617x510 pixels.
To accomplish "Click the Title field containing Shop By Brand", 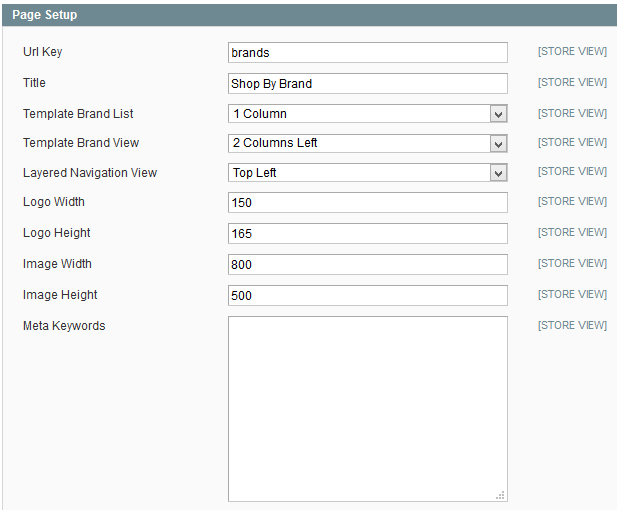I will point(368,83).
